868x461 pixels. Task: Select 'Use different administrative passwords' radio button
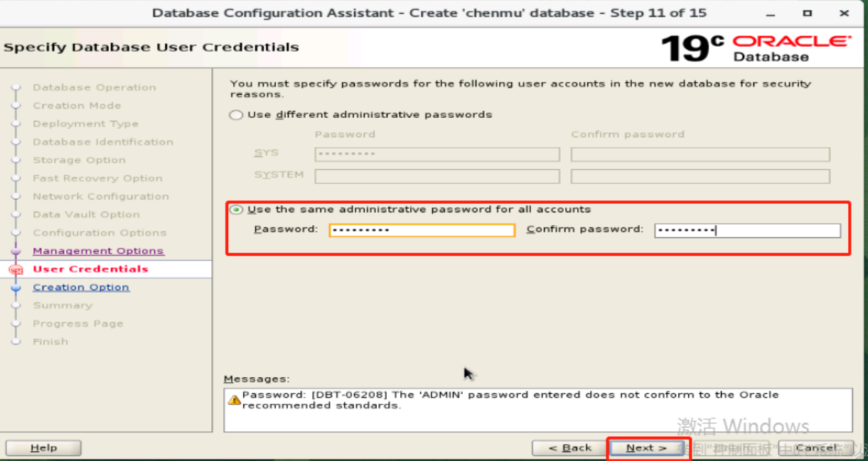click(x=237, y=114)
